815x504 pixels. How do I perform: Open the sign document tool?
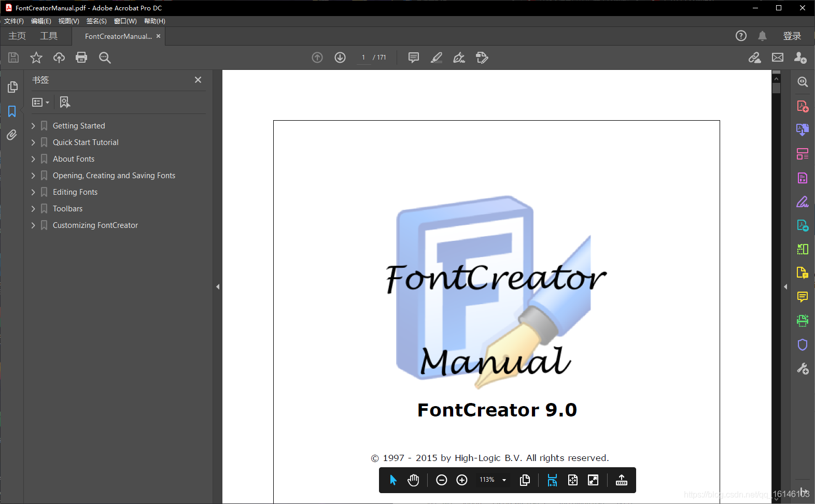click(x=459, y=57)
